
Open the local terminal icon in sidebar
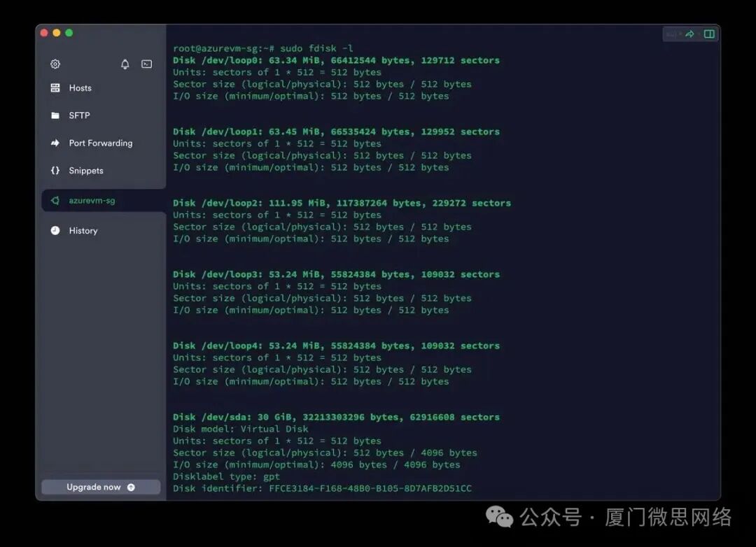146,64
